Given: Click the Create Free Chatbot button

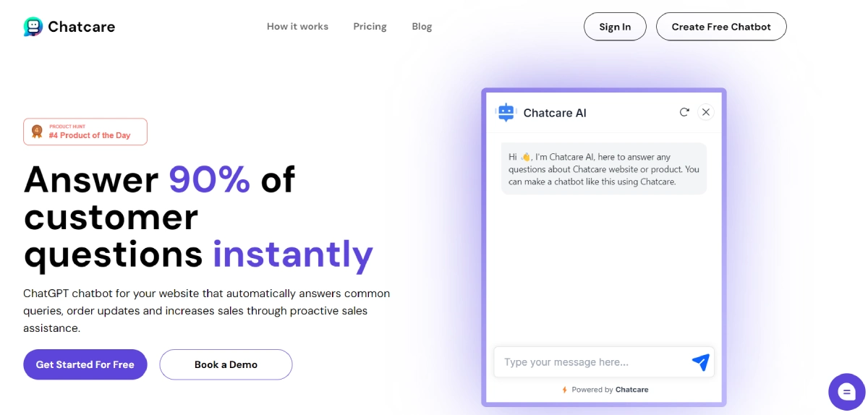Looking at the screenshot, I should coord(721,27).
